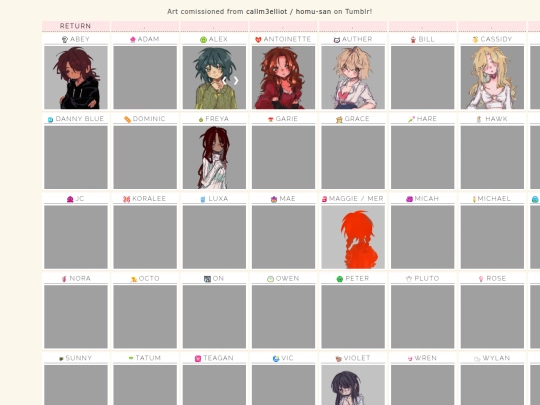Click the butterfly icon beside KORALEE
This screenshot has width=540, height=405.
tap(126, 199)
